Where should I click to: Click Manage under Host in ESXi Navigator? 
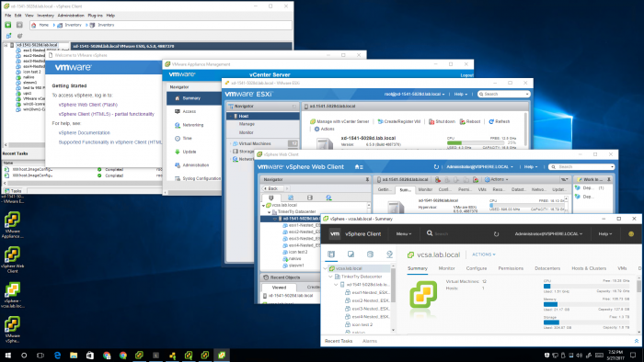pyautogui.click(x=247, y=124)
